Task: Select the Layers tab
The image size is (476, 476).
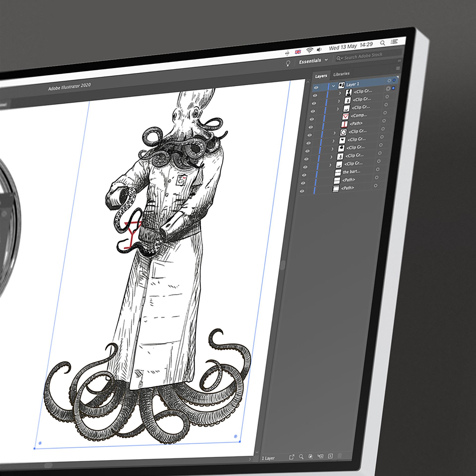Action: coord(321,76)
